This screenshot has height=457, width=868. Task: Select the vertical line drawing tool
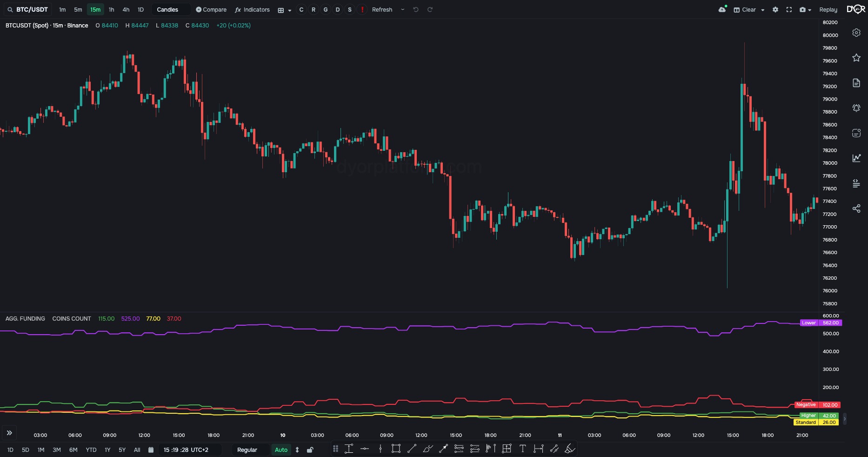pos(381,449)
